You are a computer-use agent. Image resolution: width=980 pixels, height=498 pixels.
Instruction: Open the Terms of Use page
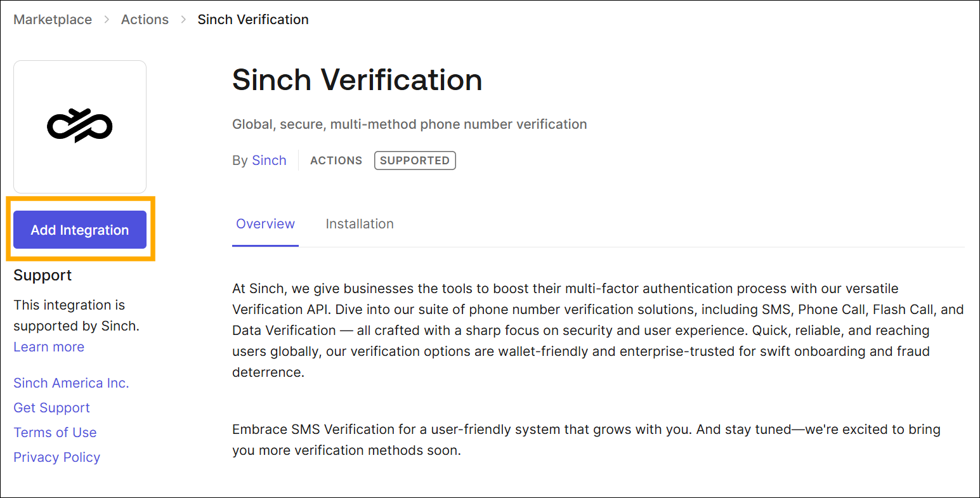pyautogui.click(x=55, y=432)
